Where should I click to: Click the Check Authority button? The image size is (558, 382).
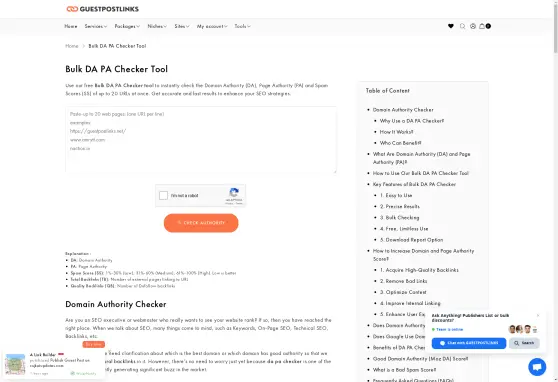(201, 223)
